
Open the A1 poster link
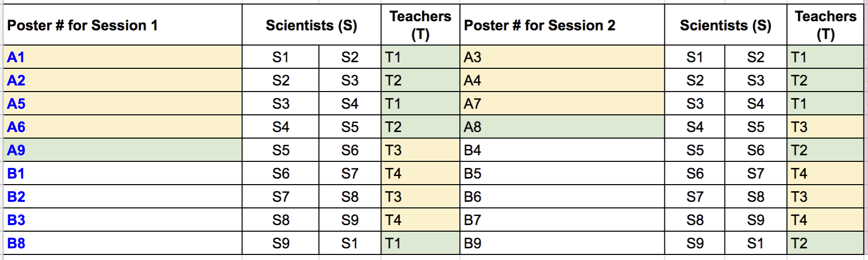coord(16,57)
